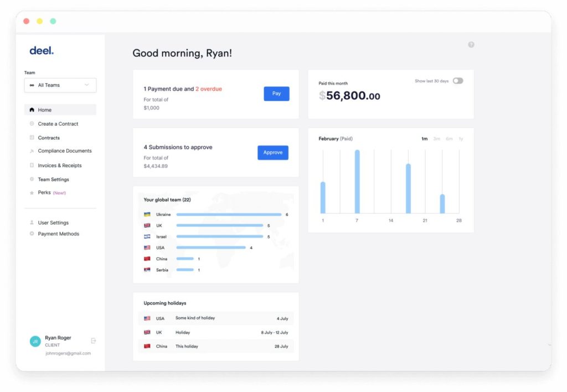Click the Perks star icon
The height and width of the screenshot is (392, 567).
(x=32, y=193)
